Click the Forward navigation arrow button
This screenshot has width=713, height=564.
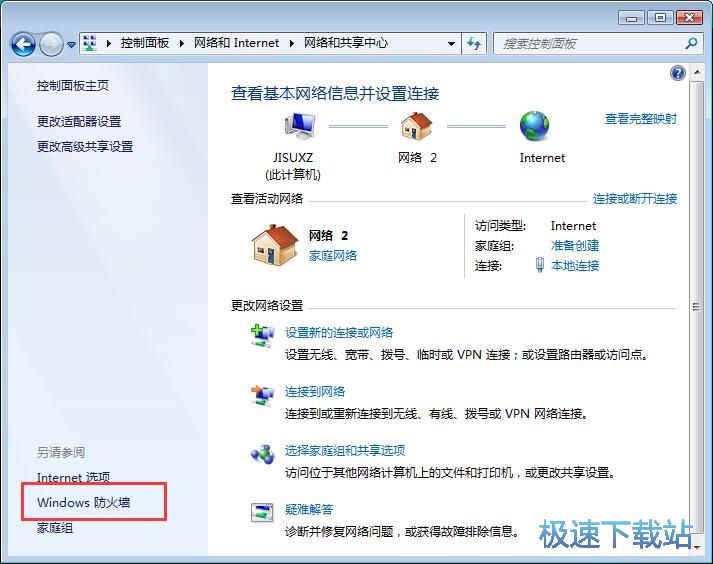[x=51, y=45]
